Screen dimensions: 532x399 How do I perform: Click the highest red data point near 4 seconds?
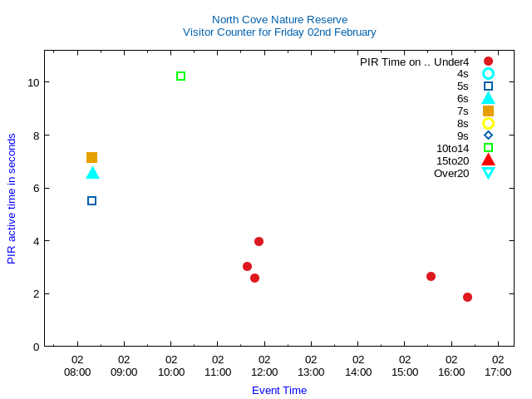point(259,242)
